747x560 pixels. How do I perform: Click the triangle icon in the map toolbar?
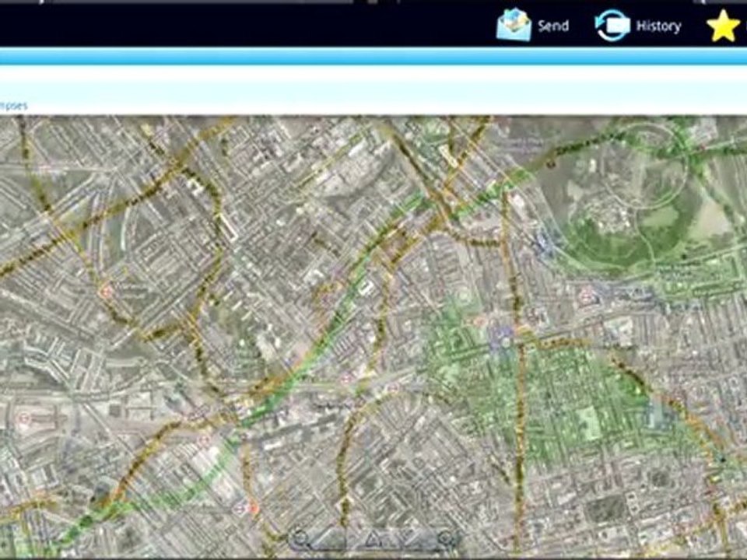[x=374, y=538]
